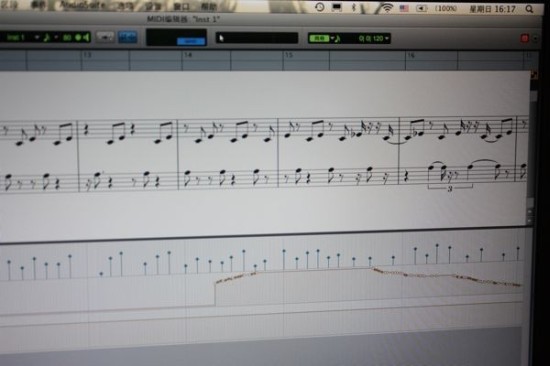Open the MIDI editor window menu arrow
Image resolution: width=550 pixels, height=366 pixels.
[535, 38]
